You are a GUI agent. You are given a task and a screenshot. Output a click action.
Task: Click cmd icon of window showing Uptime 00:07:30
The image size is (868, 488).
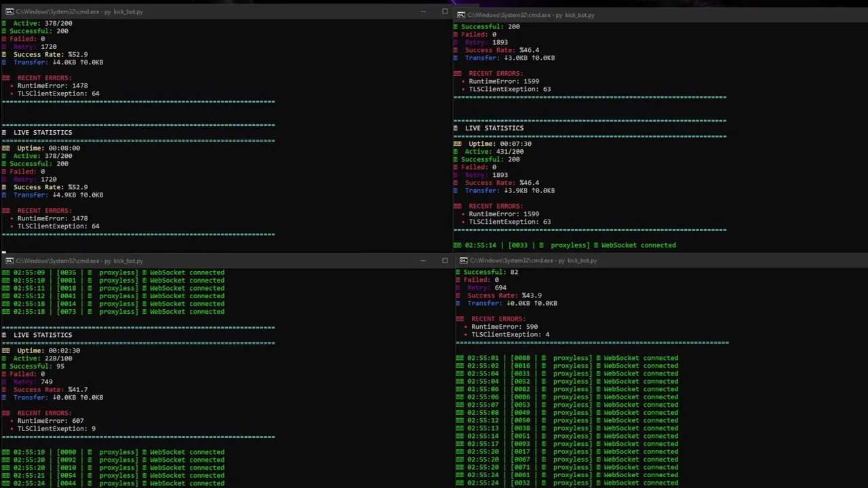tap(461, 15)
